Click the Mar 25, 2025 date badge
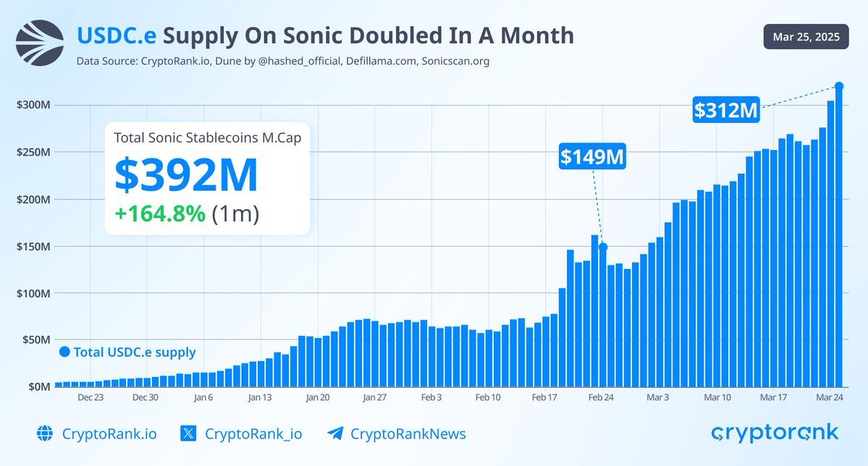Screen dimensions: 868x466 pyautogui.click(x=806, y=36)
